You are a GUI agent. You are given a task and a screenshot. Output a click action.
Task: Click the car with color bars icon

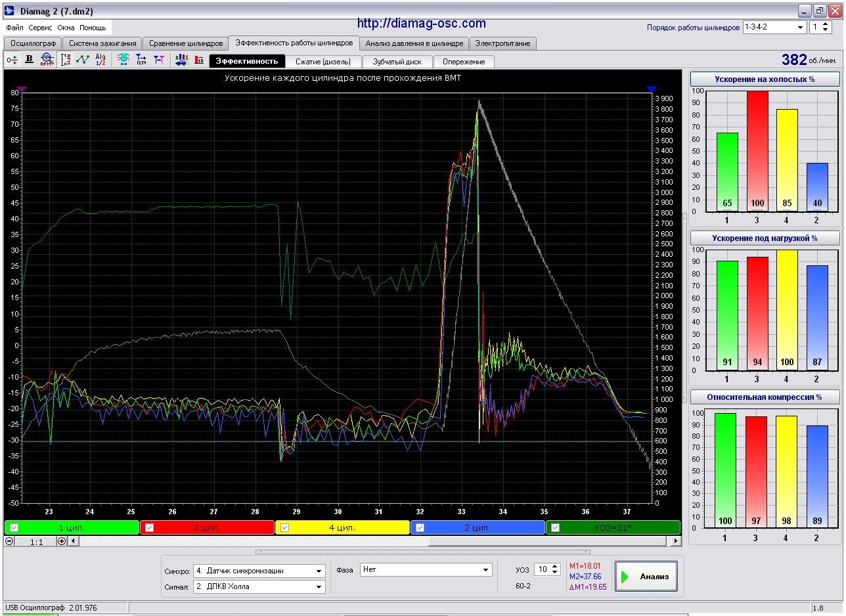[x=181, y=60]
